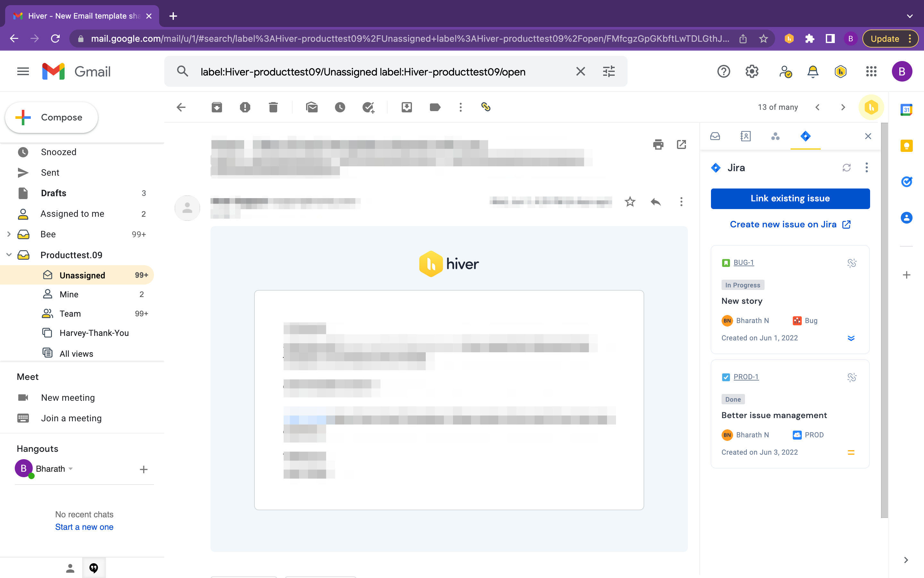Click Create new issue on Jira

click(x=790, y=224)
